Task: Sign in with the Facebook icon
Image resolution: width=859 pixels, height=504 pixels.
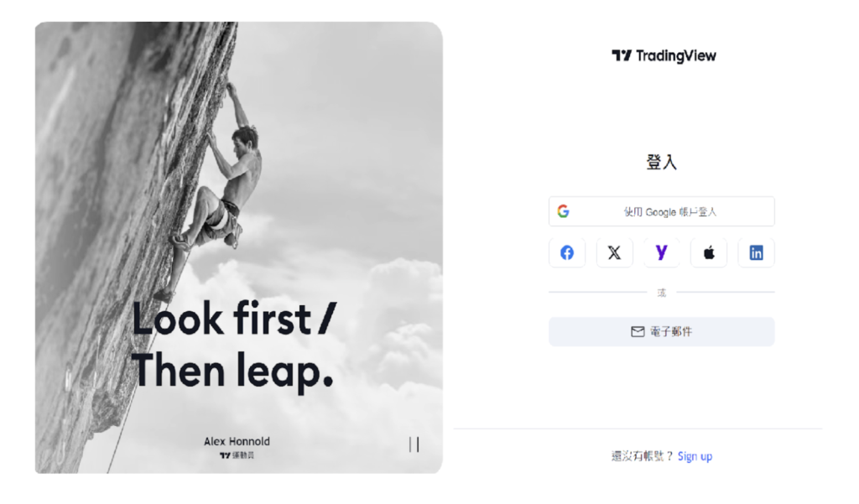Action: click(567, 252)
